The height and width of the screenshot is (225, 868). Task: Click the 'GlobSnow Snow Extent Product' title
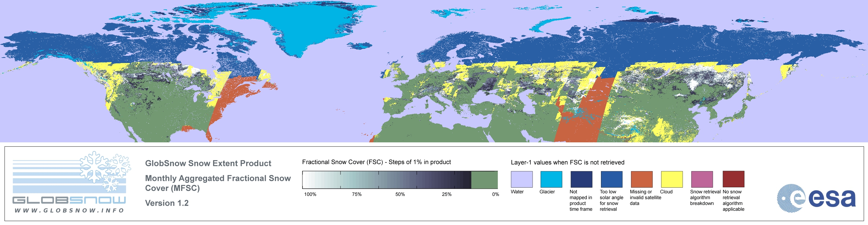208,163
